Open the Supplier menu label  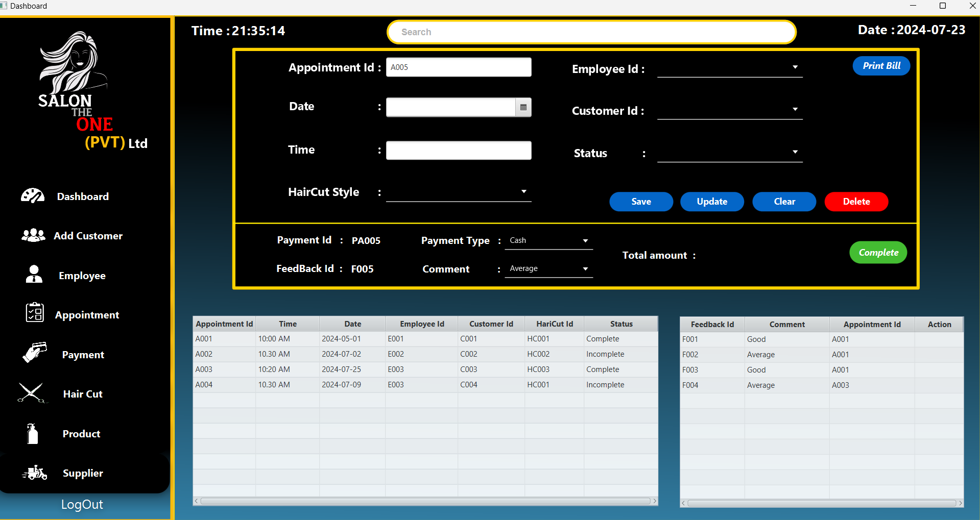[x=83, y=473]
